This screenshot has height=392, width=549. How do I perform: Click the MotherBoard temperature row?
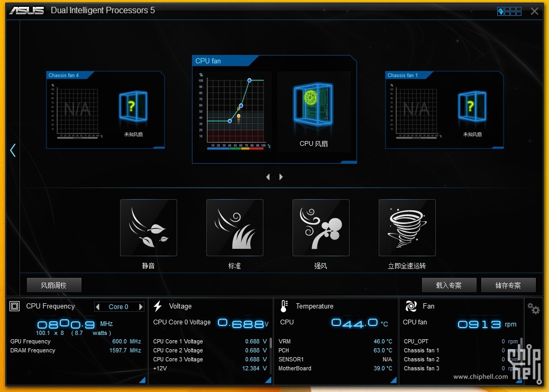(335, 369)
